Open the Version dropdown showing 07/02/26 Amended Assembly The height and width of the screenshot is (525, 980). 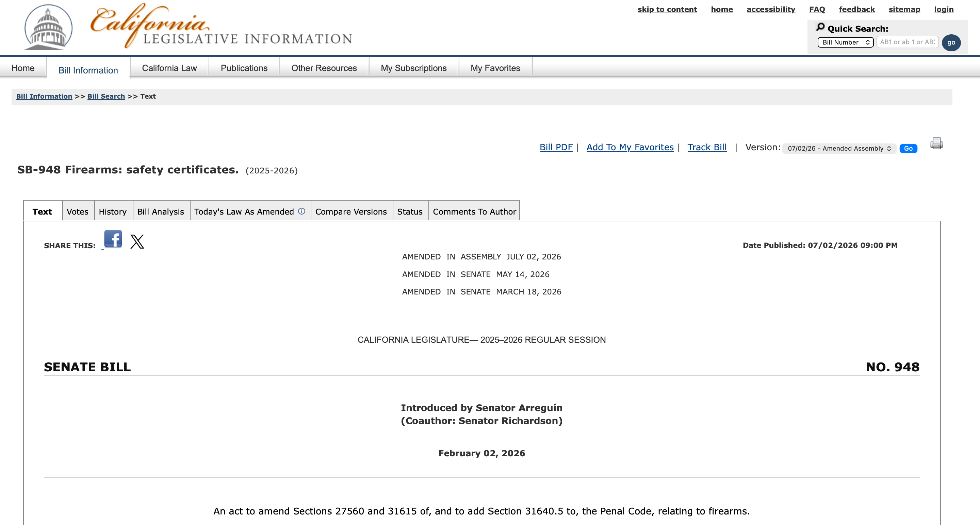click(839, 148)
